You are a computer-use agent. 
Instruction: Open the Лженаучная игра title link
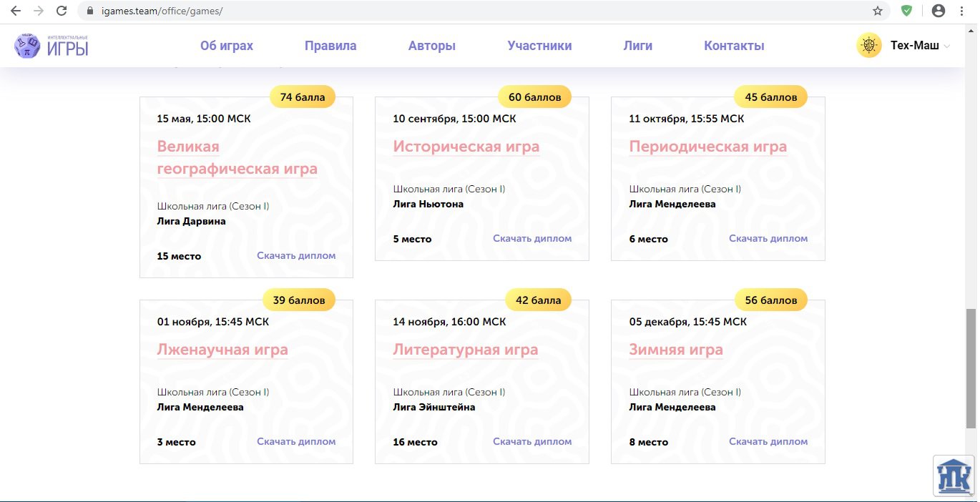(x=222, y=350)
